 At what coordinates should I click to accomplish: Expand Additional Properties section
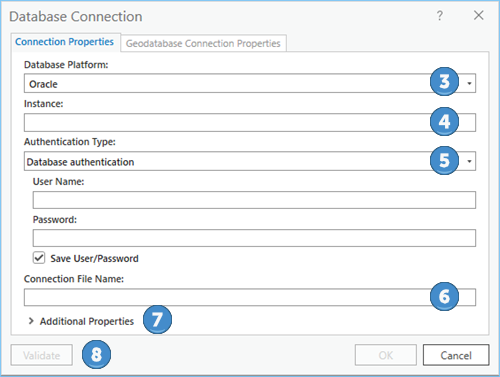pos(31,321)
